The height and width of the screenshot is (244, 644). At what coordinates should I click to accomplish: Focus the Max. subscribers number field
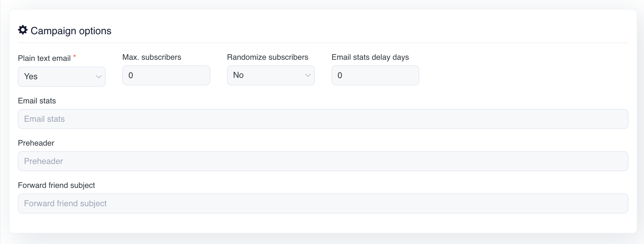pyautogui.click(x=166, y=75)
